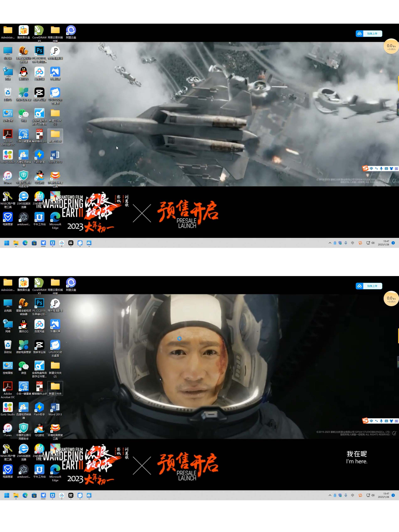399x532 pixels.
Task: Open Ezviz Studio icon in lower screenshot
Action: coord(8,409)
